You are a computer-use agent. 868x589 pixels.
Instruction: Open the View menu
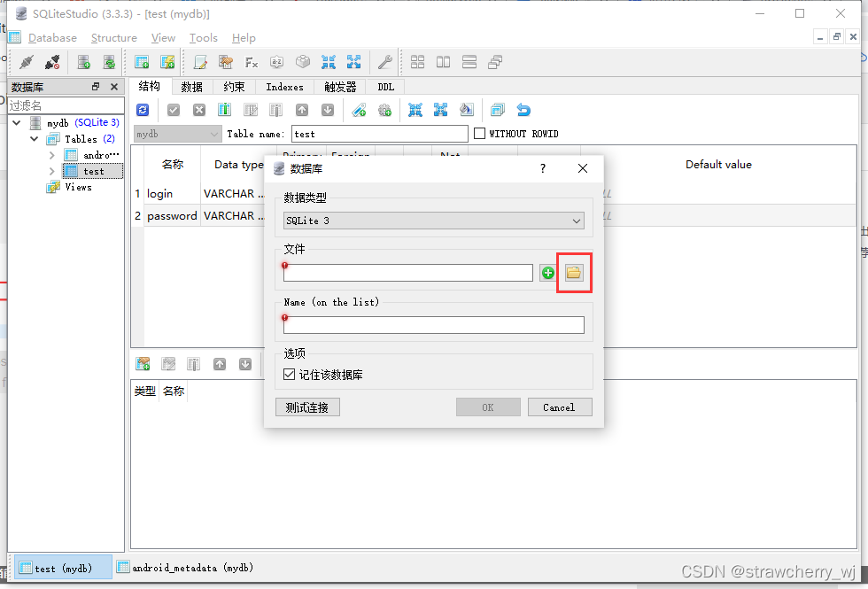(163, 37)
